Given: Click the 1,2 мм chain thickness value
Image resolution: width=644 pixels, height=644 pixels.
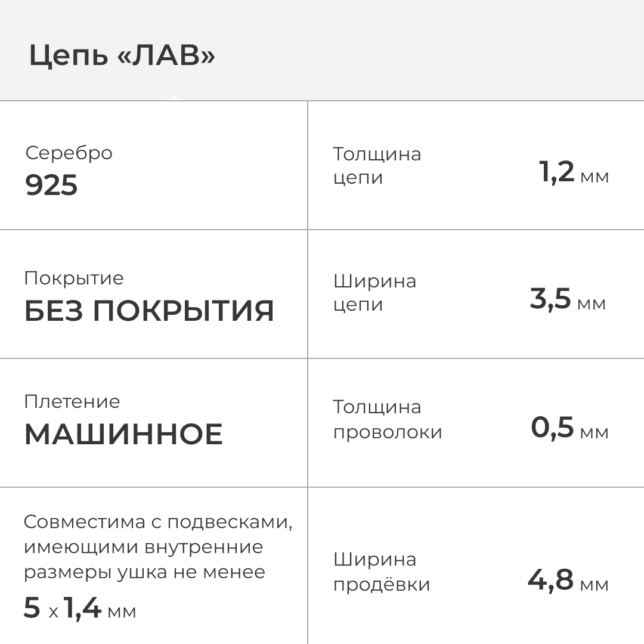Looking at the screenshot, I should coord(574,173).
